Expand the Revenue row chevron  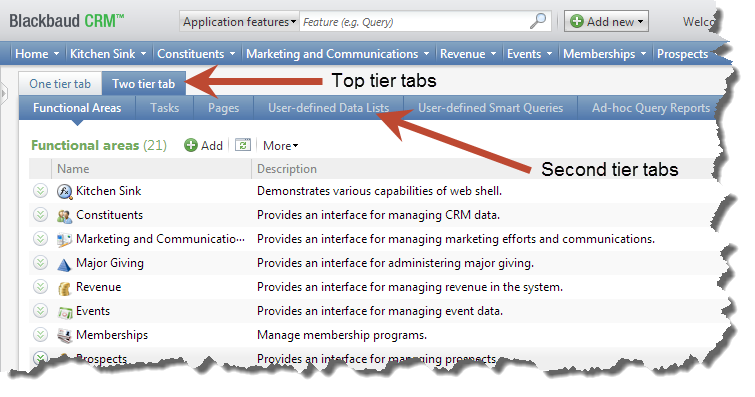pos(40,287)
